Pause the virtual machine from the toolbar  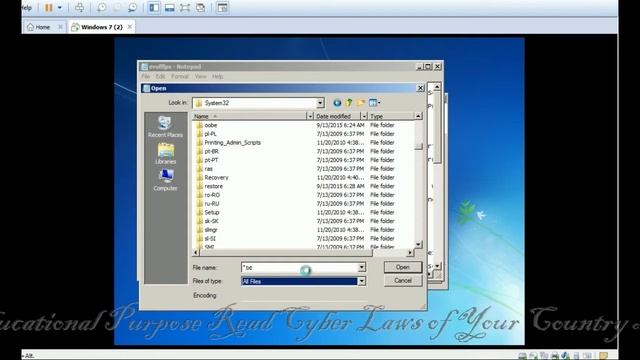pos(49,8)
